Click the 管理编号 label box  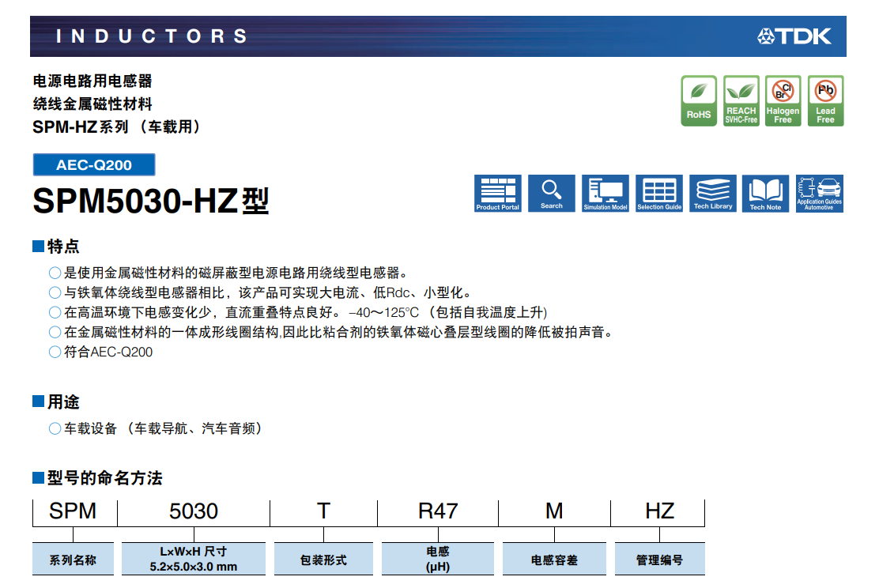660,559
